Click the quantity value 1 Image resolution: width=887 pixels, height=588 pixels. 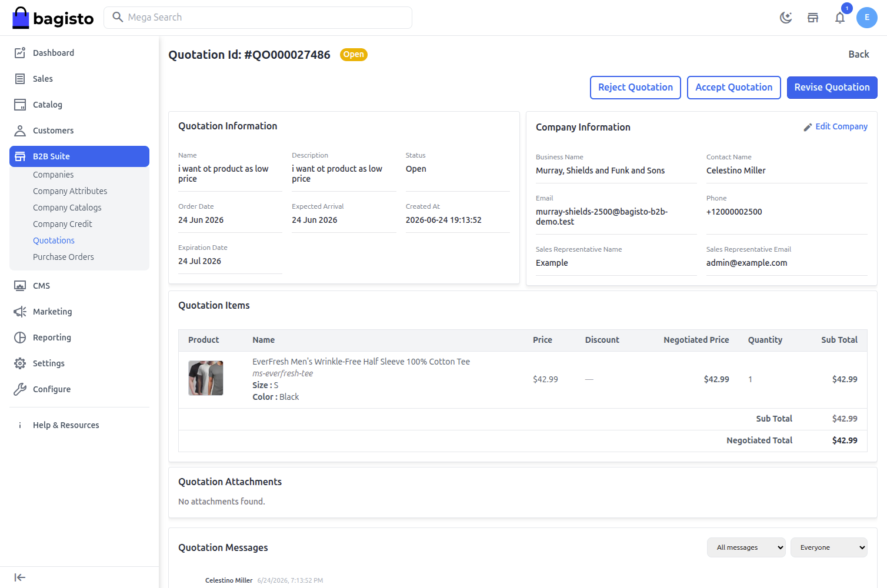coord(750,379)
